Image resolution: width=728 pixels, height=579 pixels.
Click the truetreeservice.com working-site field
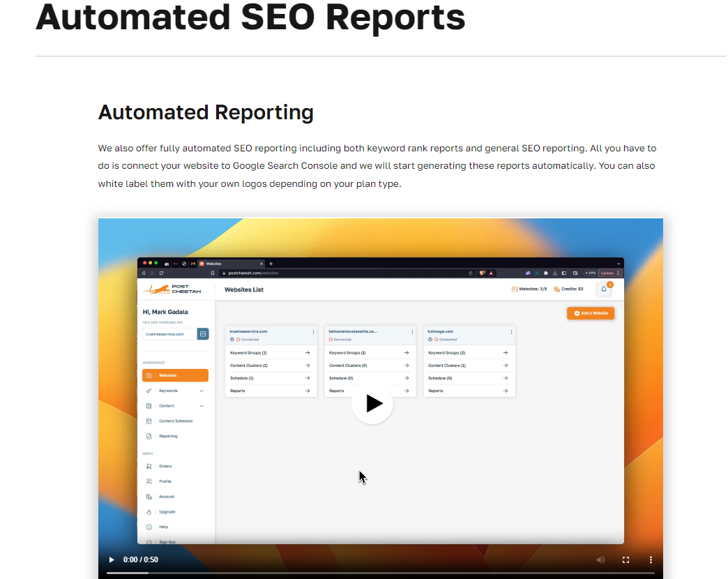point(169,334)
